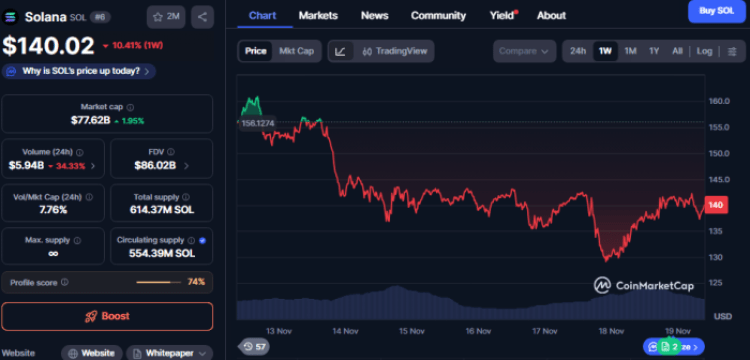Set chart range to 24h
Screen dimensions: 750x360
point(578,51)
